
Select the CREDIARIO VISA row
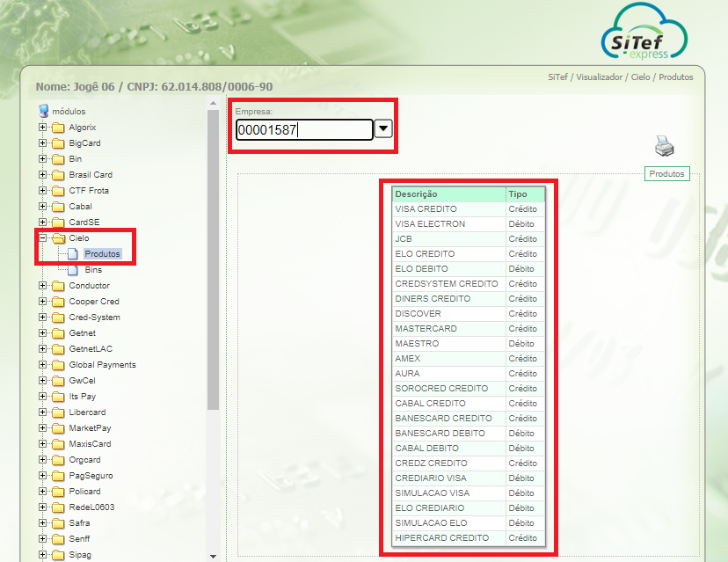pos(469,478)
